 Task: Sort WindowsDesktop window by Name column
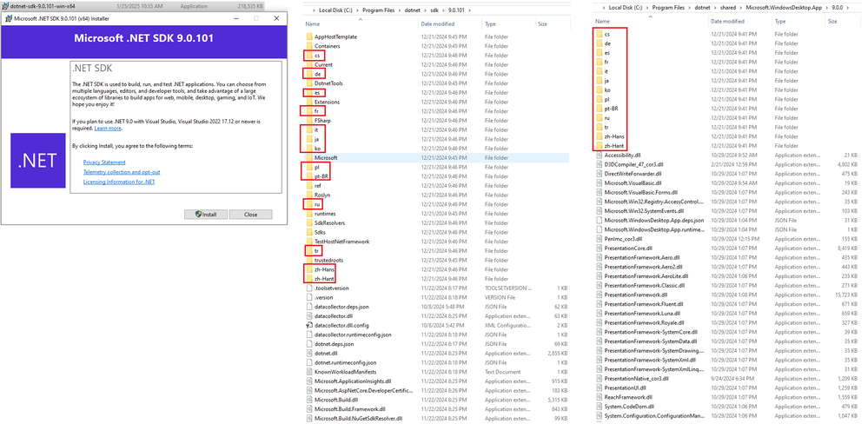pyautogui.click(x=603, y=22)
